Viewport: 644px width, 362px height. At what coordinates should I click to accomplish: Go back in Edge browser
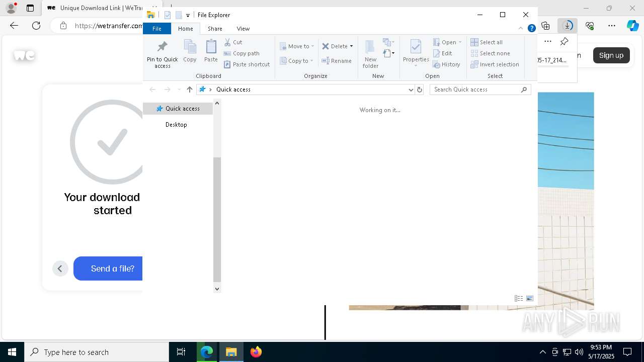coord(14,26)
